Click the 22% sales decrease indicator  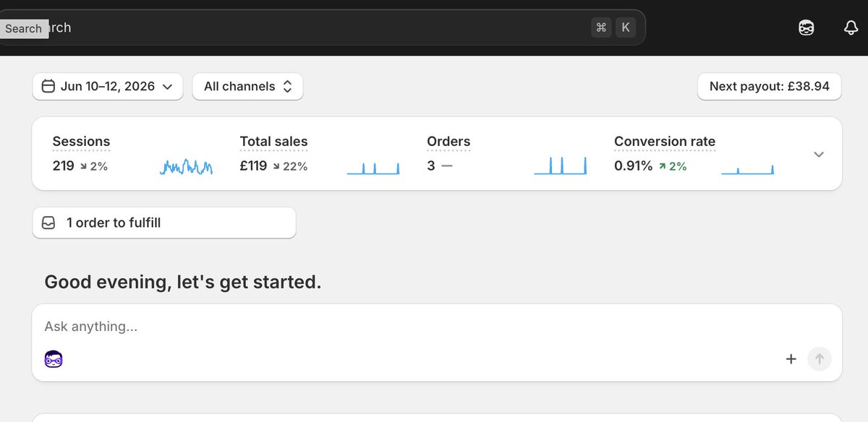290,166
